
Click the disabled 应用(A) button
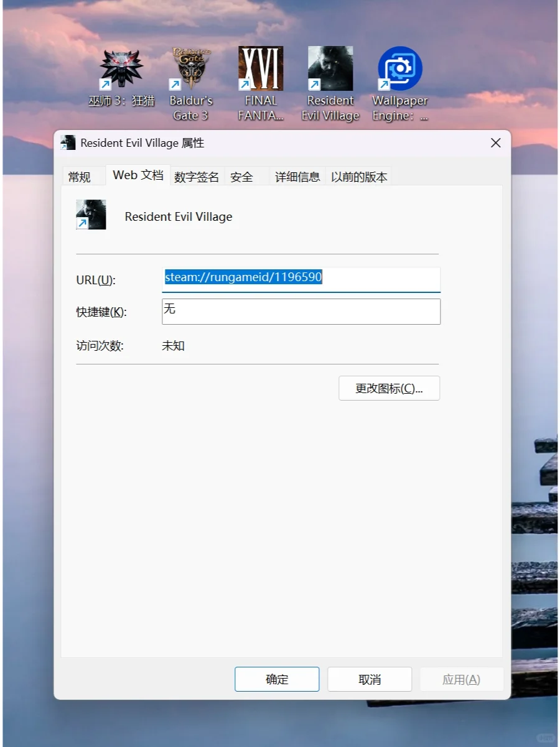coord(462,679)
